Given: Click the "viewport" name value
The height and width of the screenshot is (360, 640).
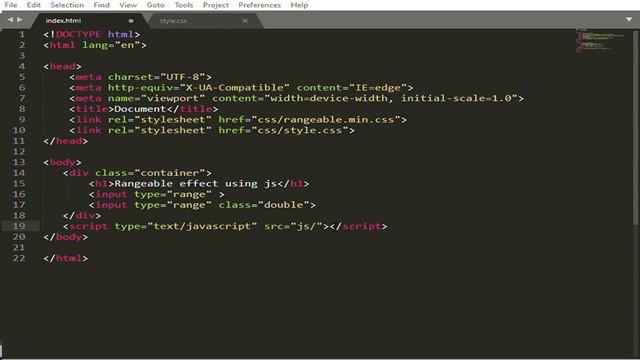Looking at the screenshot, I should coord(173,98).
